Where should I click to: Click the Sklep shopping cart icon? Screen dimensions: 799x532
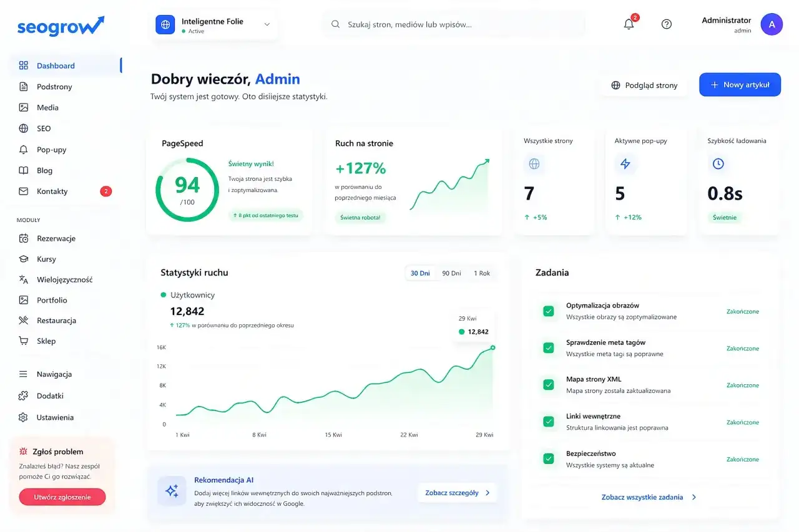tap(24, 341)
